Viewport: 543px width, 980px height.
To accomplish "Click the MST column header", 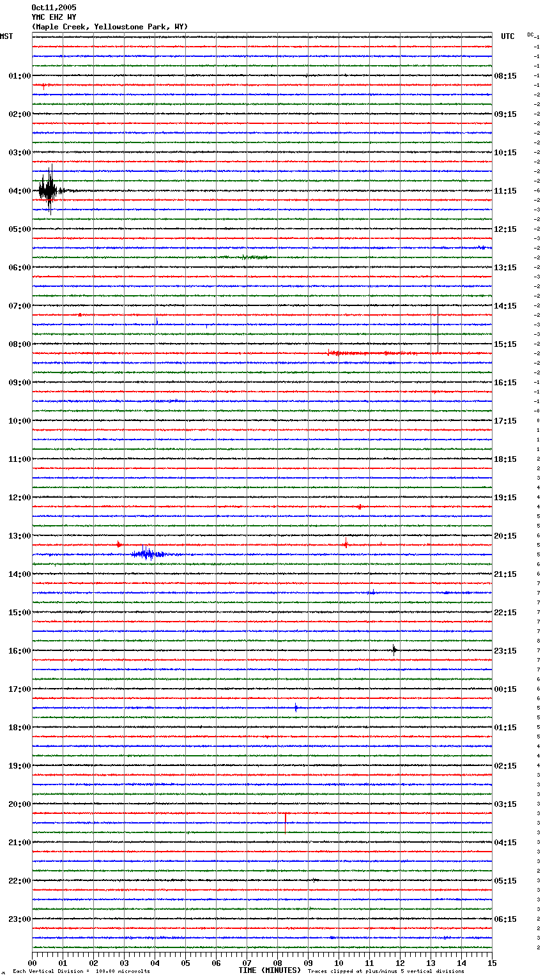I will pos(6,36).
